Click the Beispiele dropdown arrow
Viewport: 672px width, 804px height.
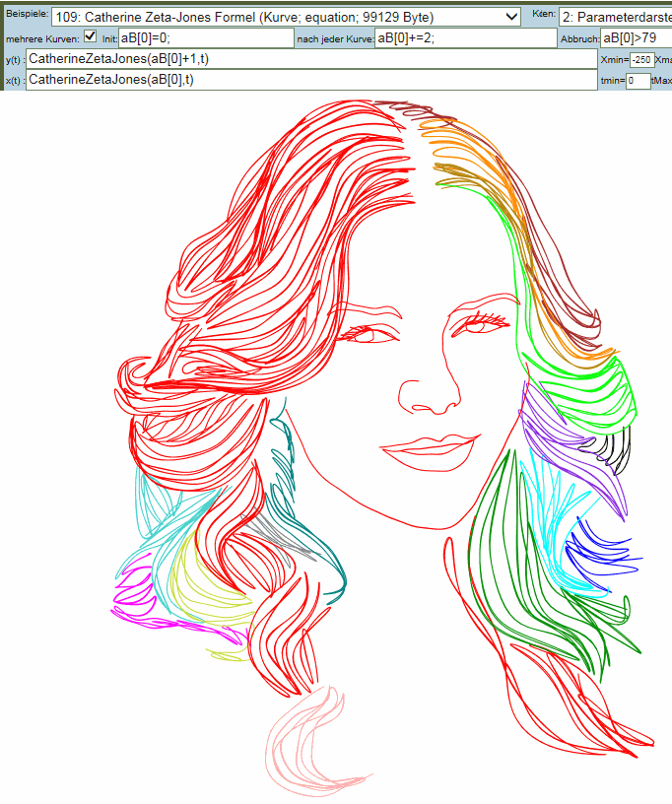tap(511, 17)
